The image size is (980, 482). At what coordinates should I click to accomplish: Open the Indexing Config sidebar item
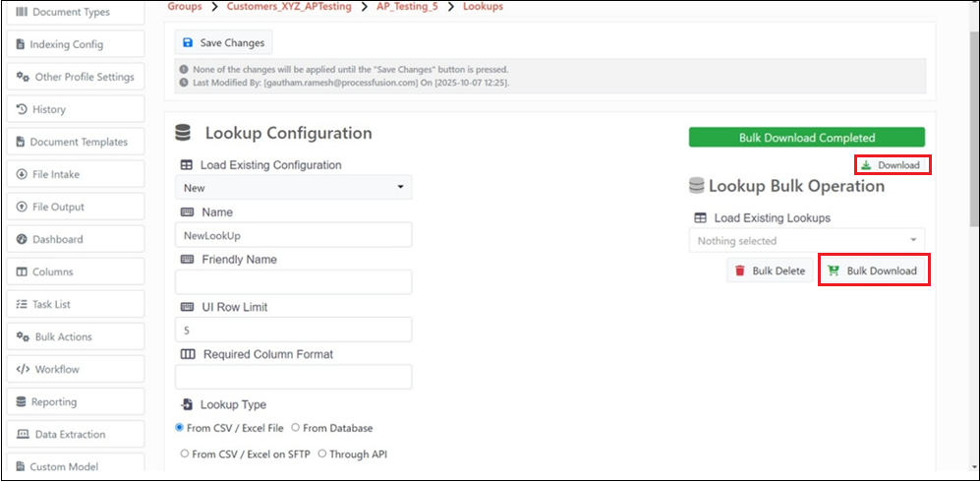[65, 44]
